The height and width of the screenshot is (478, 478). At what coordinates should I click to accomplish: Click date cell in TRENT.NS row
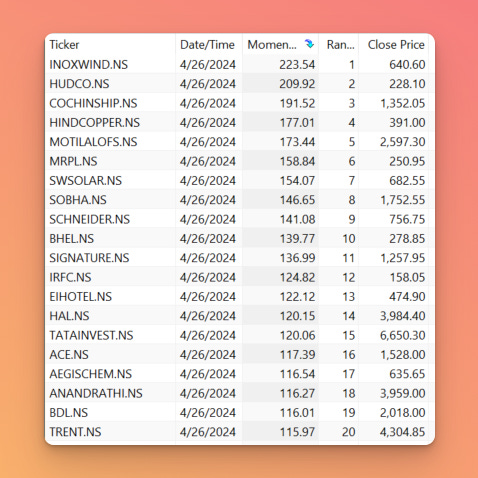[x=208, y=432]
